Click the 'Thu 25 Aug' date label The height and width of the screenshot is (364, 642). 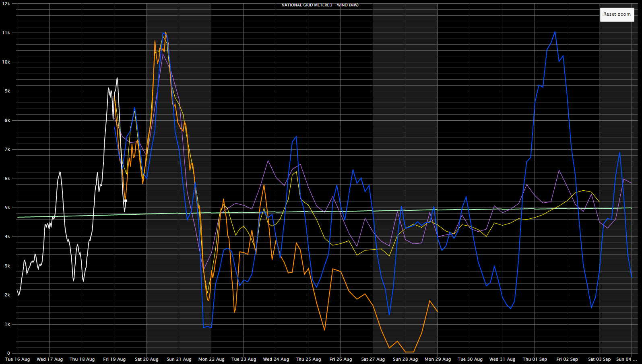tap(308, 359)
